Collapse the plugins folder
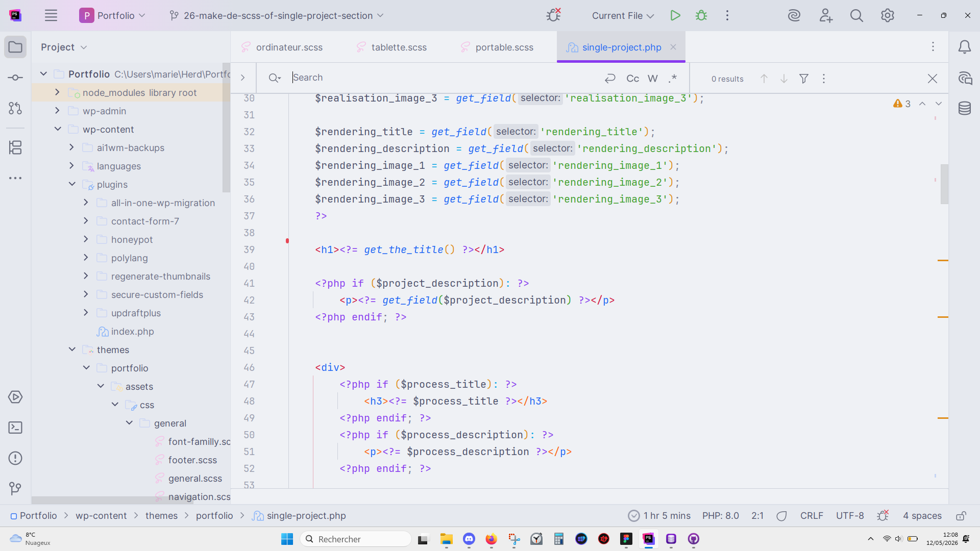This screenshot has width=980, height=551. [72, 184]
